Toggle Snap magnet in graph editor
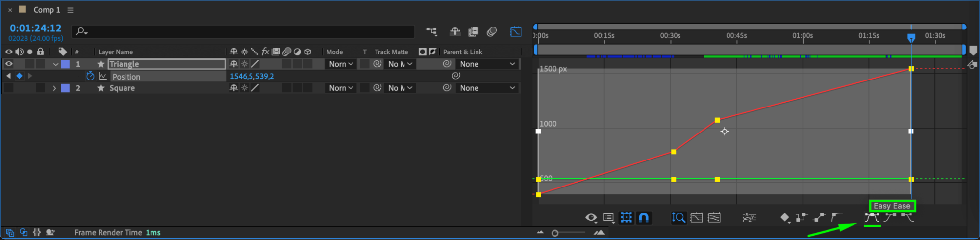Image resolution: width=980 pixels, height=240 pixels. point(644,217)
